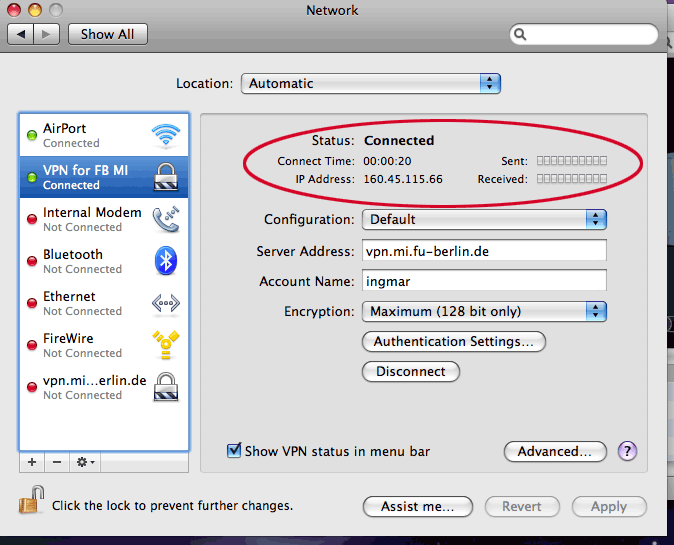Click the AirPort Wi-Fi icon

point(165,135)
